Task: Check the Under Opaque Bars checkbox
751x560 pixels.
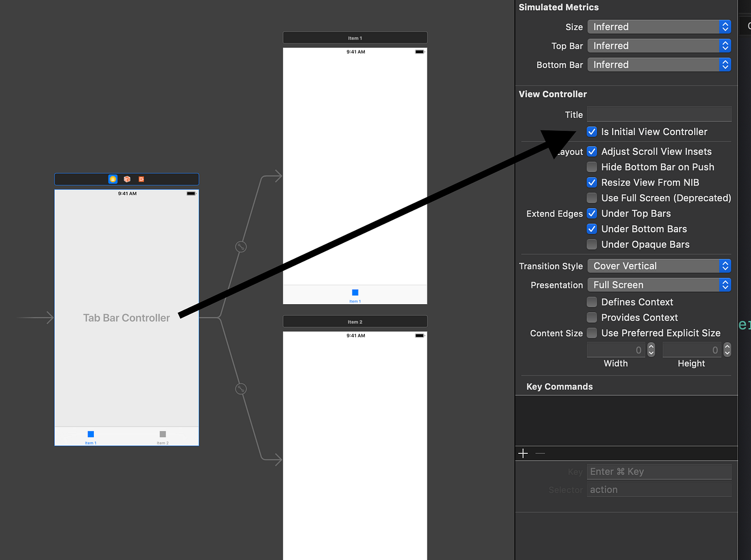Action: pyautogui.click(x=592, y=244)
